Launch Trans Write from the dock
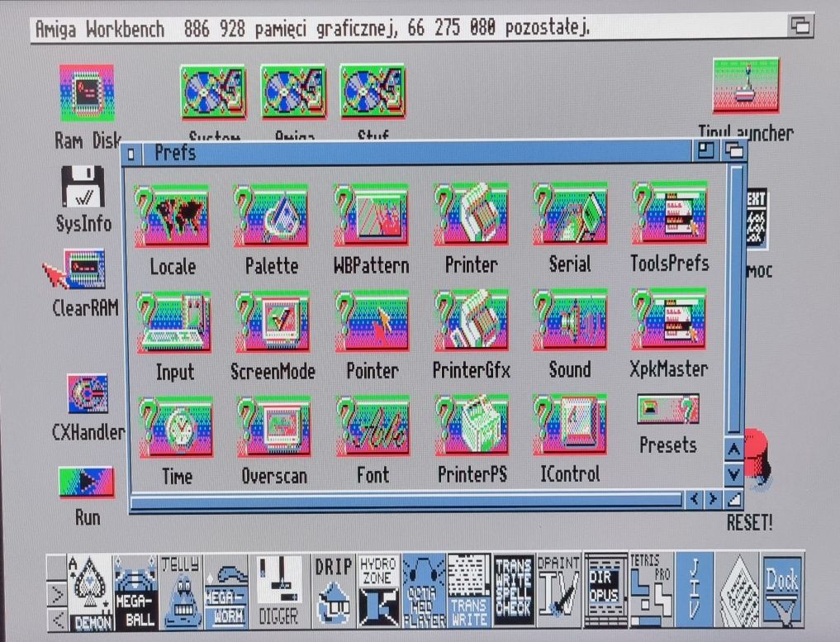Image resolution: width=840 pixels, height=642 pixels. click(x=469, y=591)
